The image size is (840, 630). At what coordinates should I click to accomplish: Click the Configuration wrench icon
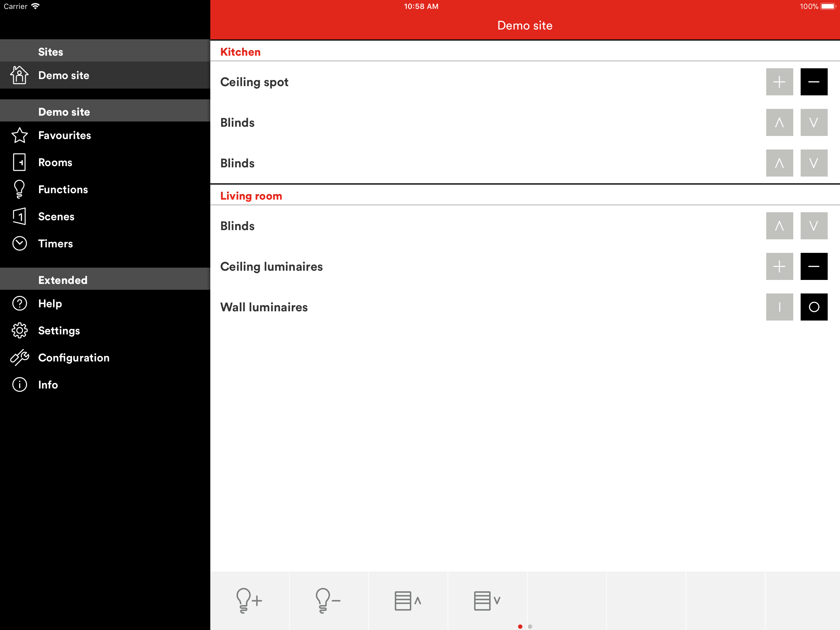coord(19,357)
